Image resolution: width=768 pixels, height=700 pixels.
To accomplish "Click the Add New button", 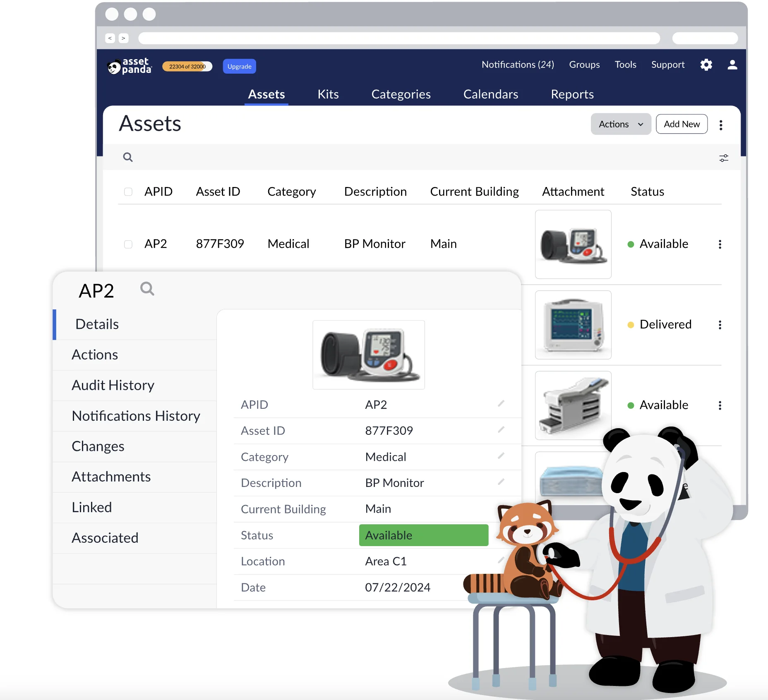I will [682, 124].
